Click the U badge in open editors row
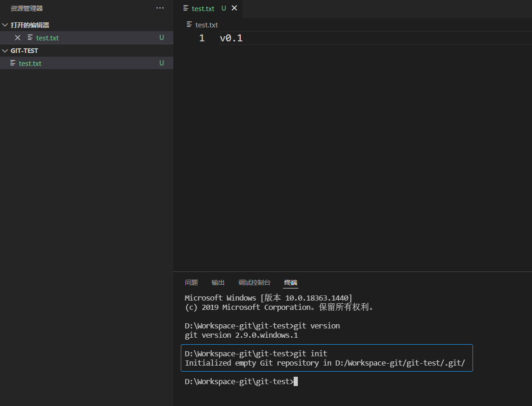Screen dimensions: 532x406 point(162,38)
